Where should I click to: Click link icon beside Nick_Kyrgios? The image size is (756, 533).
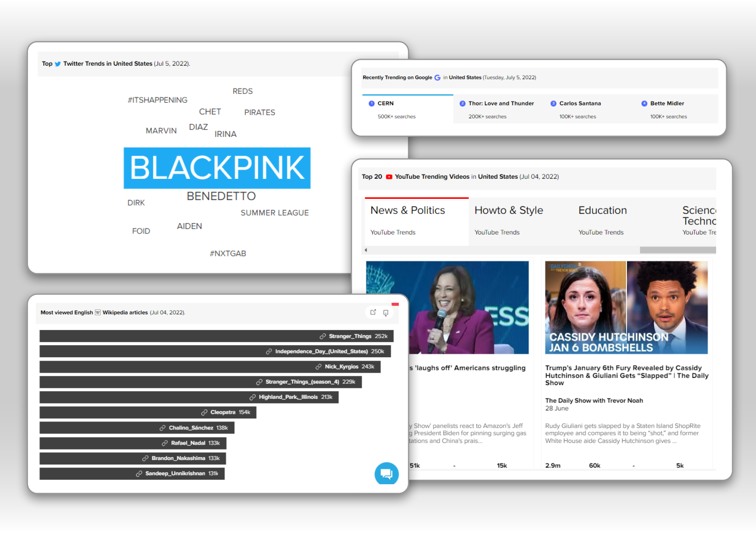(x=318, y=366)
